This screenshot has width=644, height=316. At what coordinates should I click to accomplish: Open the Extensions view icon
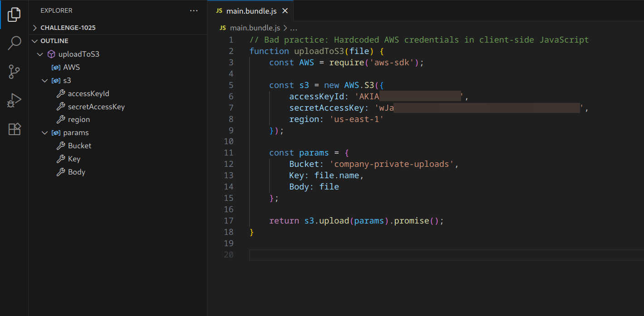coord(14,129)
